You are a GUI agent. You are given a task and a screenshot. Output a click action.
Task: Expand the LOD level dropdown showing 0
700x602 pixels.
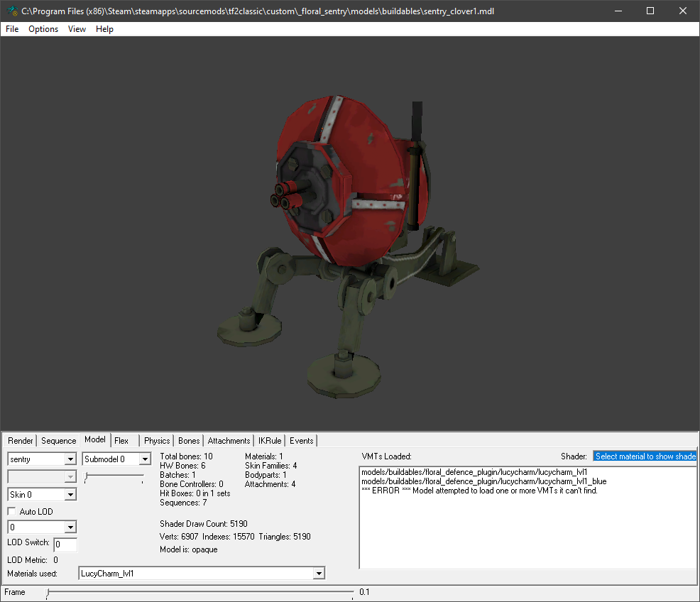[x=70, y=527]
